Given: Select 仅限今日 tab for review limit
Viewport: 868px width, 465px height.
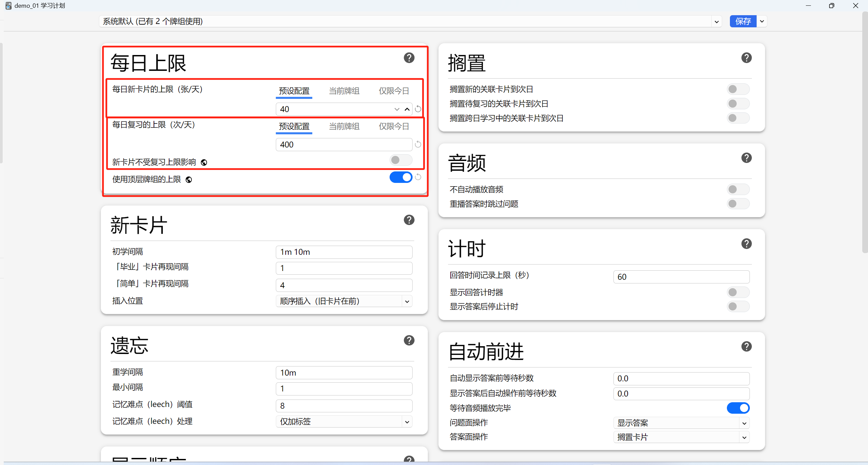Looking at the screenshot, I should (394, 126).
